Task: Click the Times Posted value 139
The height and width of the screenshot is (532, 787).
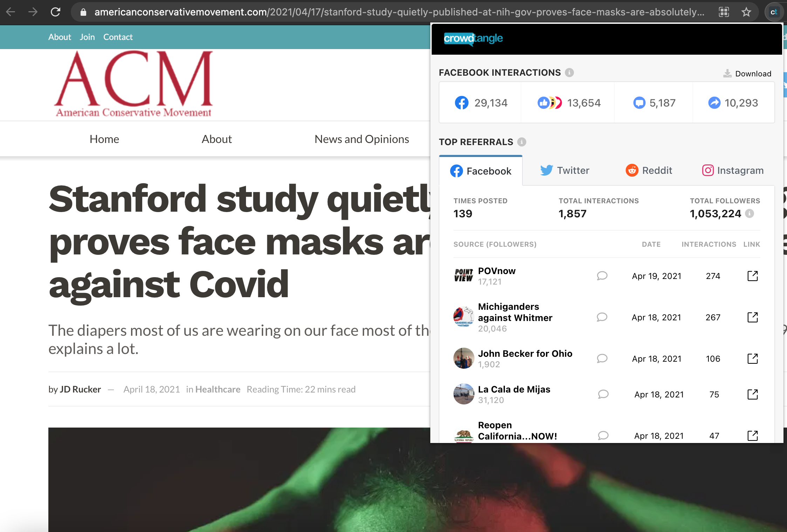Action: click(x=463, y=214)
